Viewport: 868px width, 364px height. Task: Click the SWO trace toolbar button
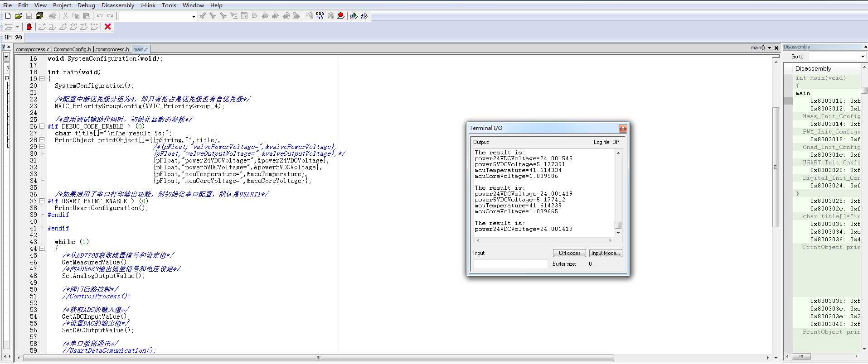19,38
